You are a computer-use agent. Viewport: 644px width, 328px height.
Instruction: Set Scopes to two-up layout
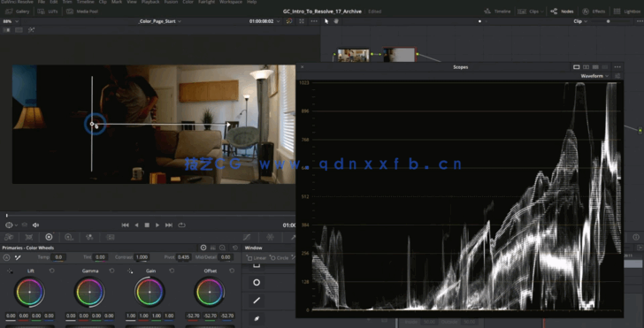click(x=586, y=67)
